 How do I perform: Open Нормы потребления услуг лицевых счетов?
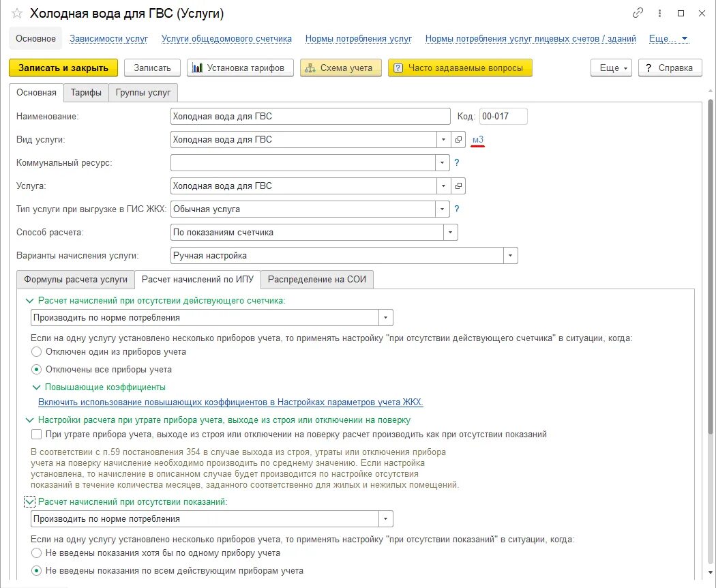(x=531, y=39)
